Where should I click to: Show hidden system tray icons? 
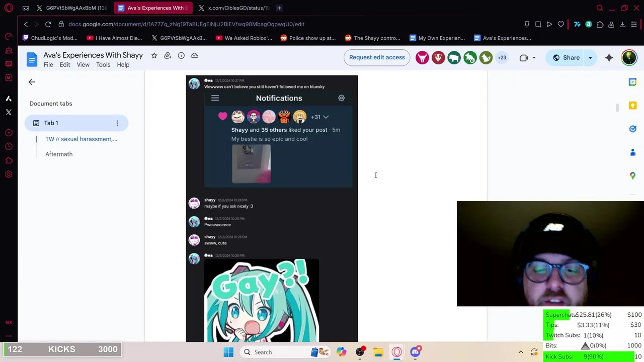pyautogui.click(x=521, y=352)
